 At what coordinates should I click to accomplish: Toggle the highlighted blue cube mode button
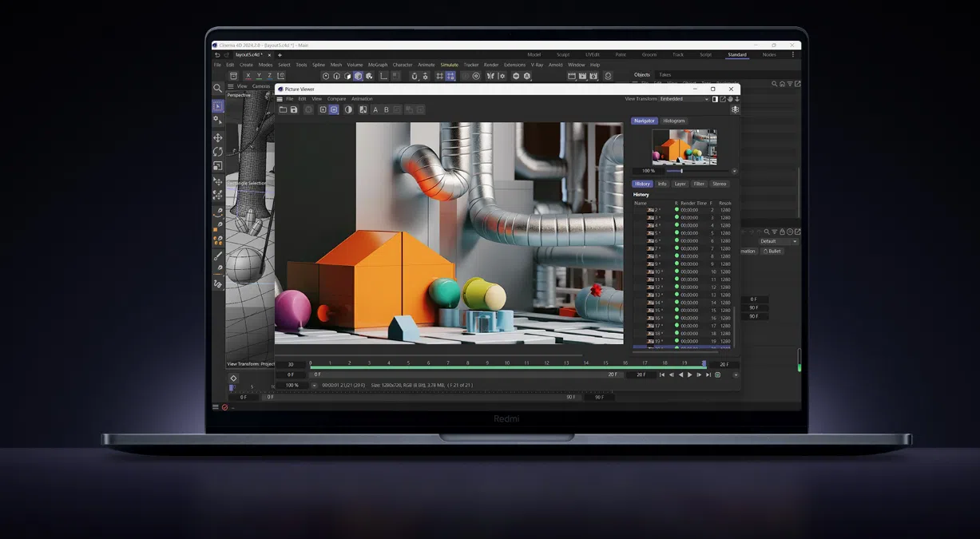pos(359,76)
